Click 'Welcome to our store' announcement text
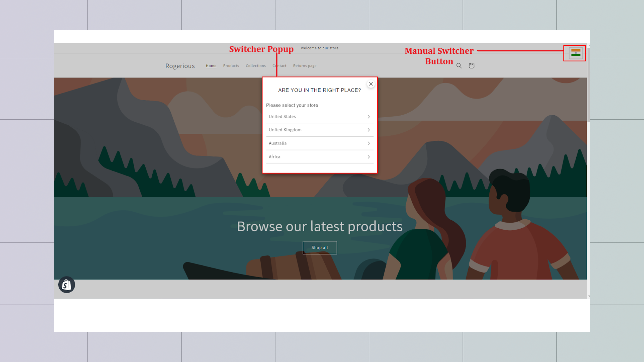The width and height of the screenshot is (644, 362). coord(320,48)
